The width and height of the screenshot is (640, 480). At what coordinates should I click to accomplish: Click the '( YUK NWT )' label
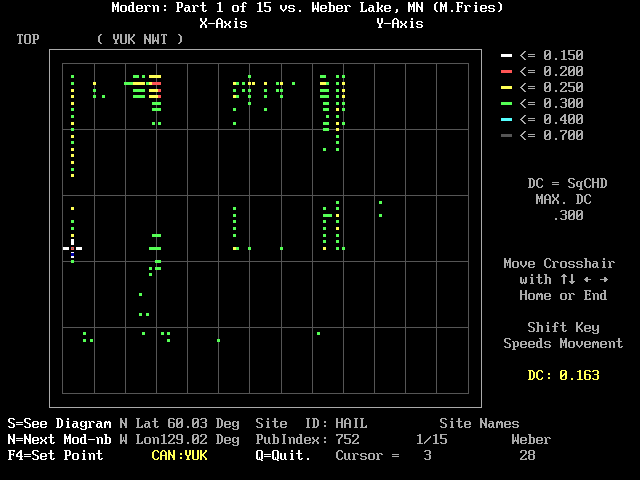(140, 39)
